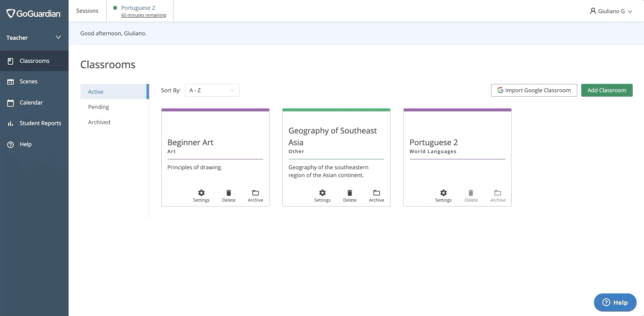Open Settings gear for Portuguese 2
644x316 pixels.
pos(444,195)
